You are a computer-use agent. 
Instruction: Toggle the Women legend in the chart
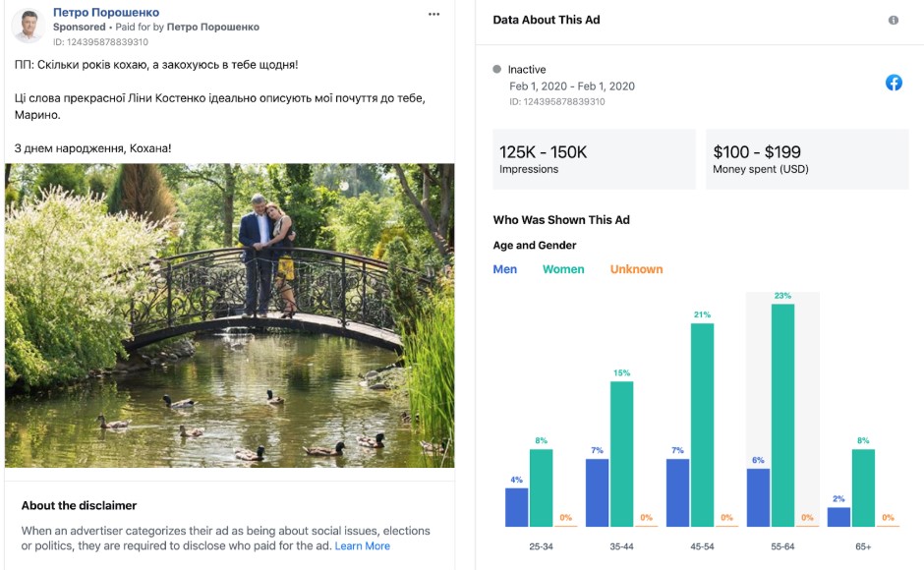click(x=563, y=269)
